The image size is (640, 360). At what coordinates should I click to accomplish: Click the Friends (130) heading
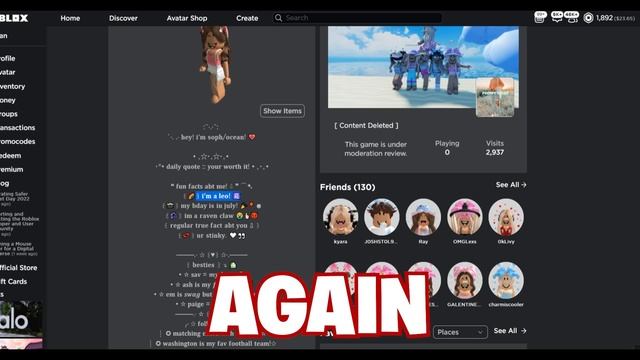(x=347, y=187)
